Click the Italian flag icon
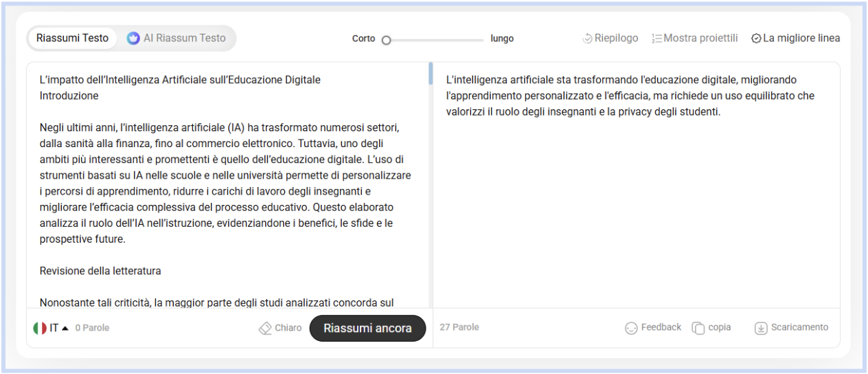 click(40, 328)
